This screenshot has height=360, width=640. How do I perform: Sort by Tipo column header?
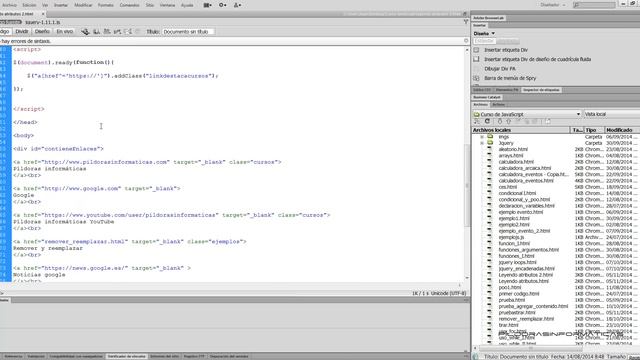594,130
